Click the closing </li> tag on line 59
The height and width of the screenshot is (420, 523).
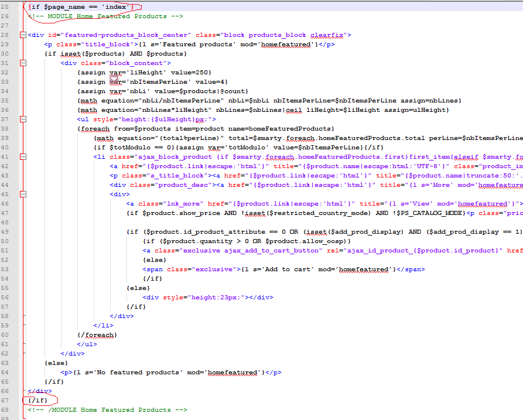[104, 325]
